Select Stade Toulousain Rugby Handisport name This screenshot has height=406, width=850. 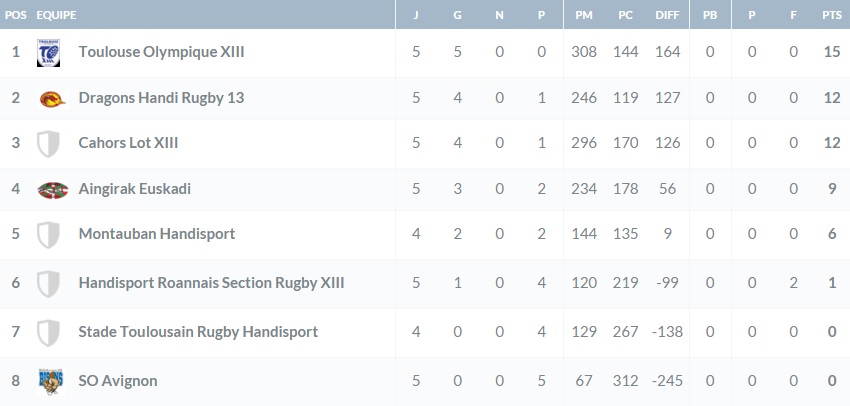pyautogui.click(x=198, y=332)
